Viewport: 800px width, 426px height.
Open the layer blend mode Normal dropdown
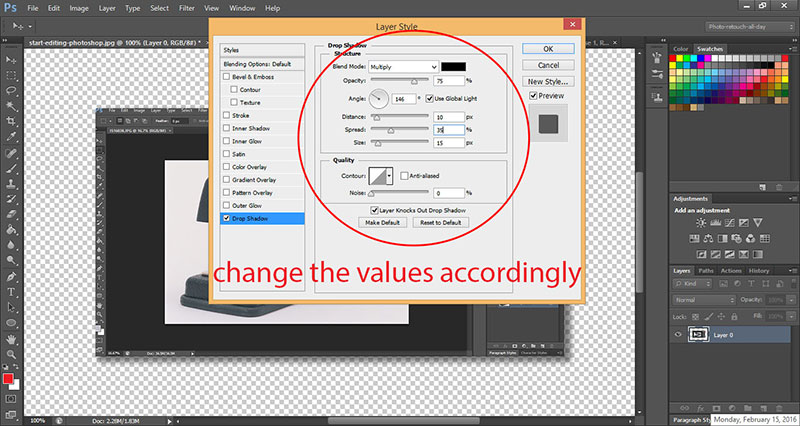pyautogui.click(x=703, y=299)
